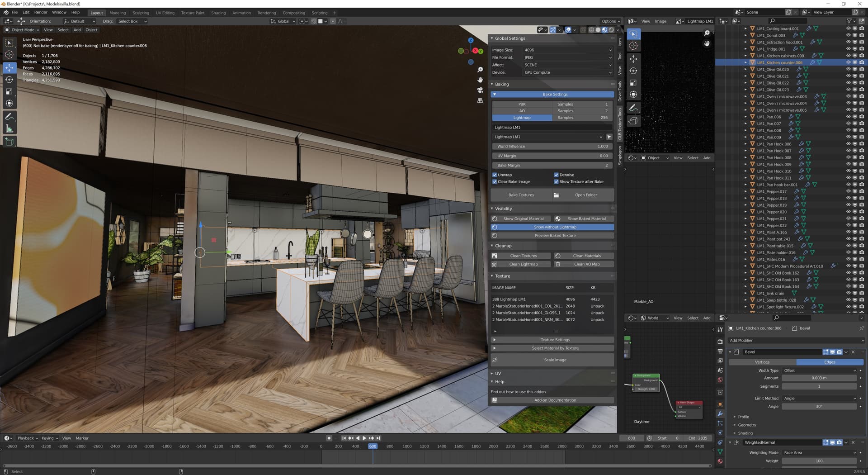
Task: Select the Move tool in viewport toolbar
Action: [9, 67]
